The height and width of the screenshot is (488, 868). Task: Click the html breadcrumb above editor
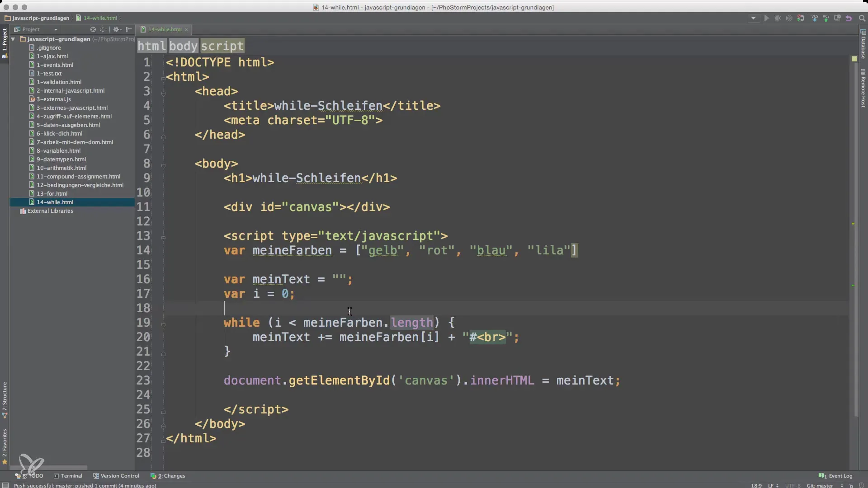(152, 46)
